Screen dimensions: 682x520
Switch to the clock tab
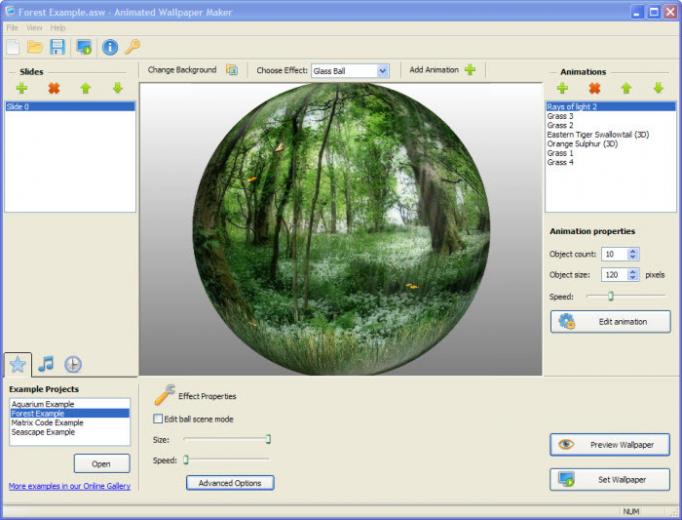(73, 364)
